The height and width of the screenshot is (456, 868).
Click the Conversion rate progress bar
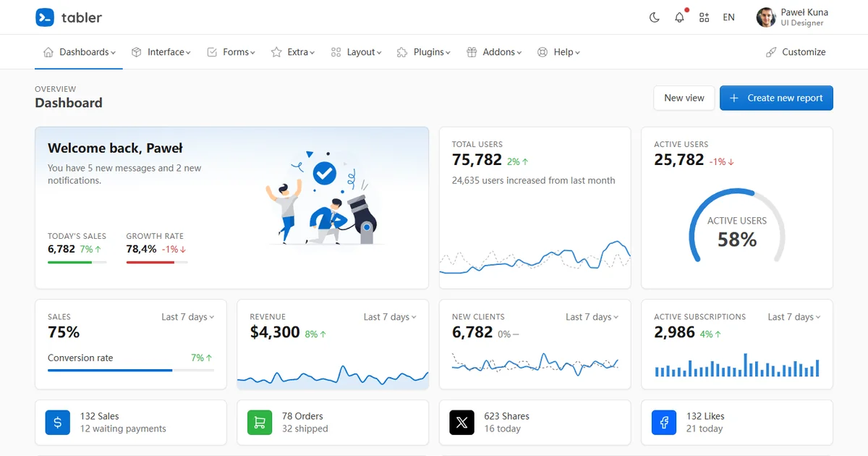[x=131, y=370]
